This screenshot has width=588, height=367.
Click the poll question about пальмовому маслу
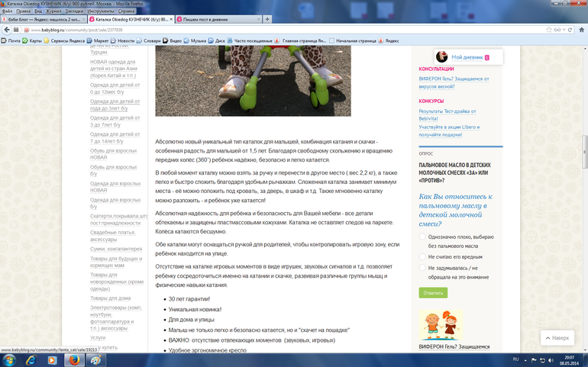pos(455,210)
